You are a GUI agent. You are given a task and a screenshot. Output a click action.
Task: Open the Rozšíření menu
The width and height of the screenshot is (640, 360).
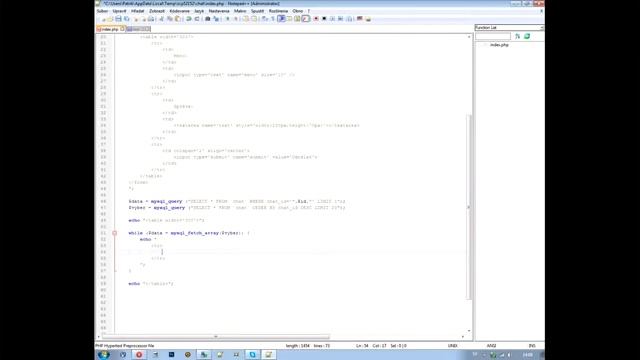coord(278,11)
